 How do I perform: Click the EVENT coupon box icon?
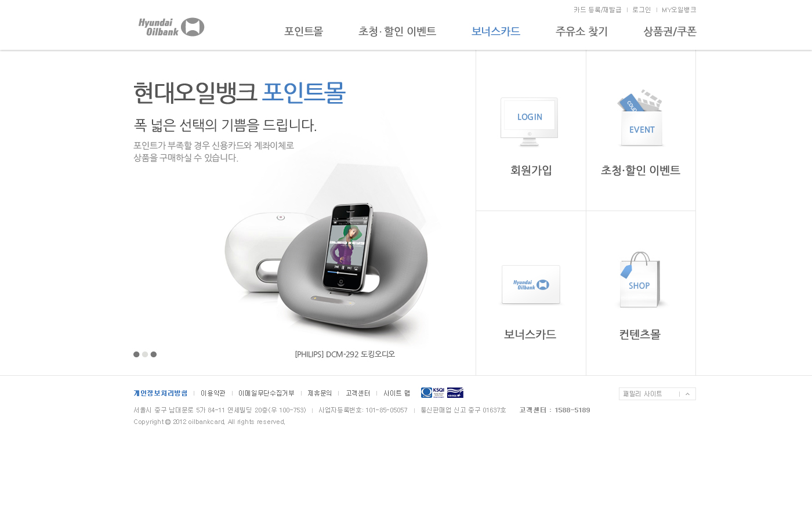pyautogui.click(x=641, y=118)
